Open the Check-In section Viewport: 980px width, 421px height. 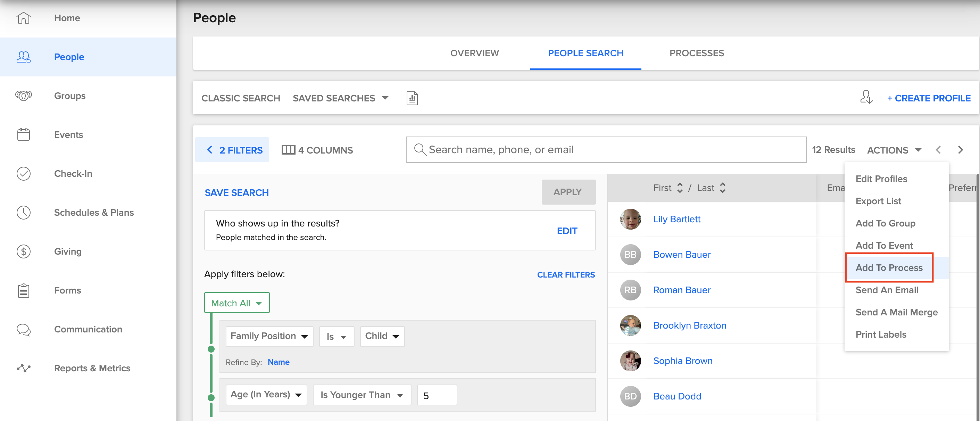pos(73,174)
